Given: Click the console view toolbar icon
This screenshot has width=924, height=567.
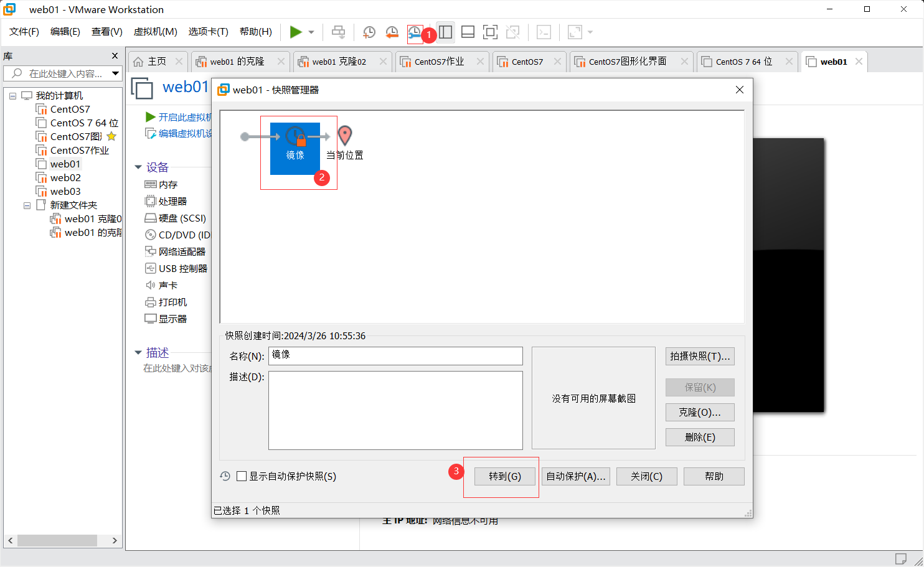Looking at the screenshot, I should (x=544, y=32).
